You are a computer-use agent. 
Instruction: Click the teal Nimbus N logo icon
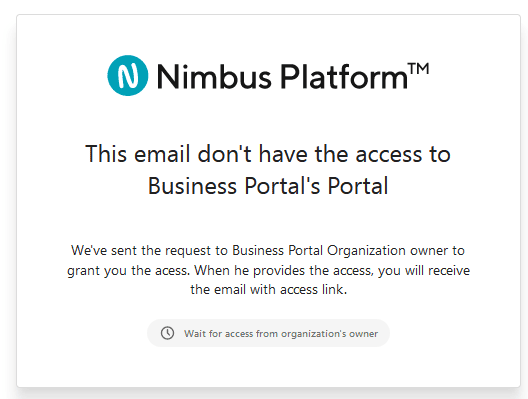(128, 75)
